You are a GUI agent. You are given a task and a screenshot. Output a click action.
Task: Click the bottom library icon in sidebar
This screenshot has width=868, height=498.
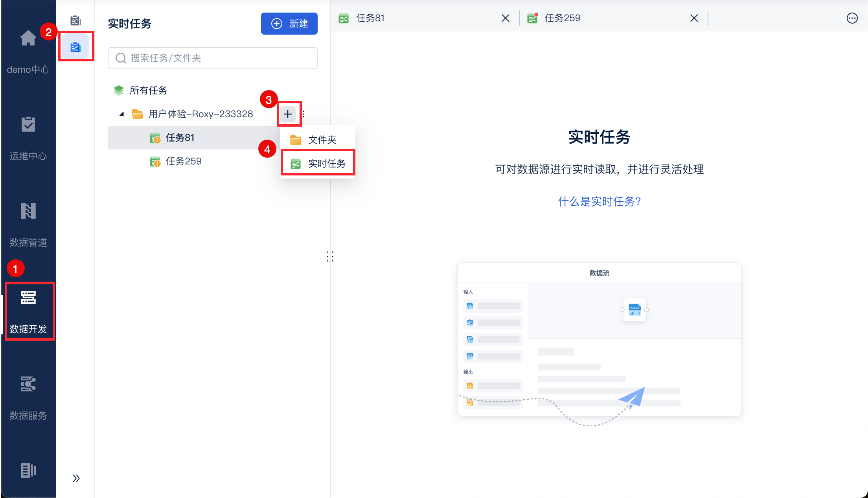pos(28,470)
